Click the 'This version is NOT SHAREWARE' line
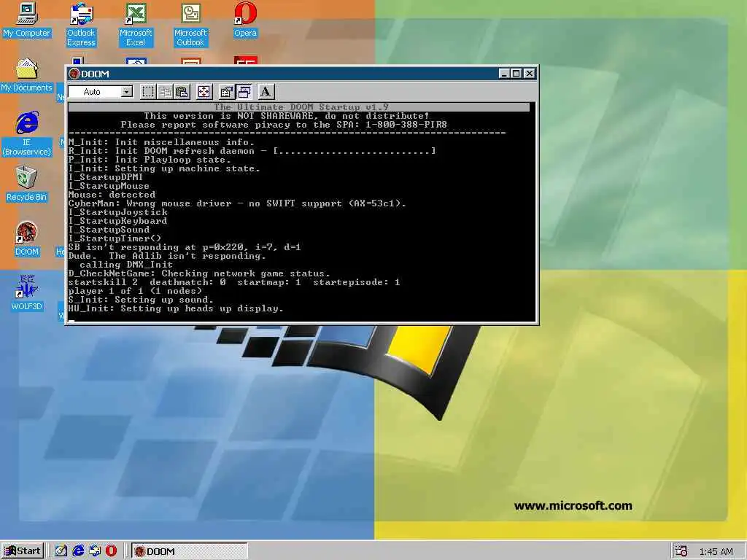The width and height of the screenshot is (747, 560). coord(286,116)
